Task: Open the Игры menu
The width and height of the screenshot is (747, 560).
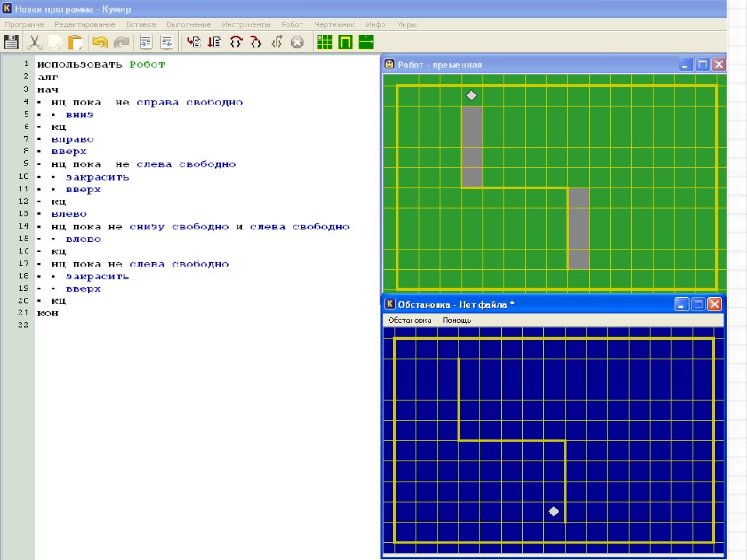Action: [407, 24]
